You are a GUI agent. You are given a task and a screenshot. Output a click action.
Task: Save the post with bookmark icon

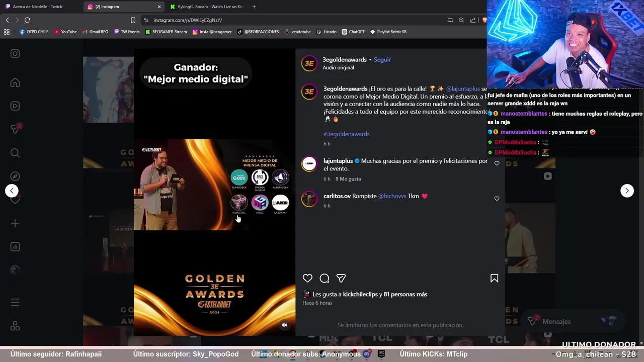[494, 278]
